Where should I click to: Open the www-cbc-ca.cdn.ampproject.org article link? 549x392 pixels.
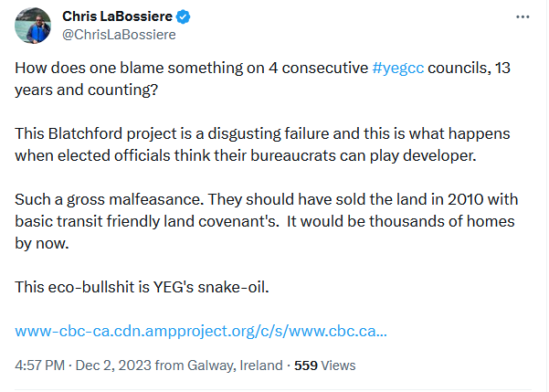[x=201, y=329]
